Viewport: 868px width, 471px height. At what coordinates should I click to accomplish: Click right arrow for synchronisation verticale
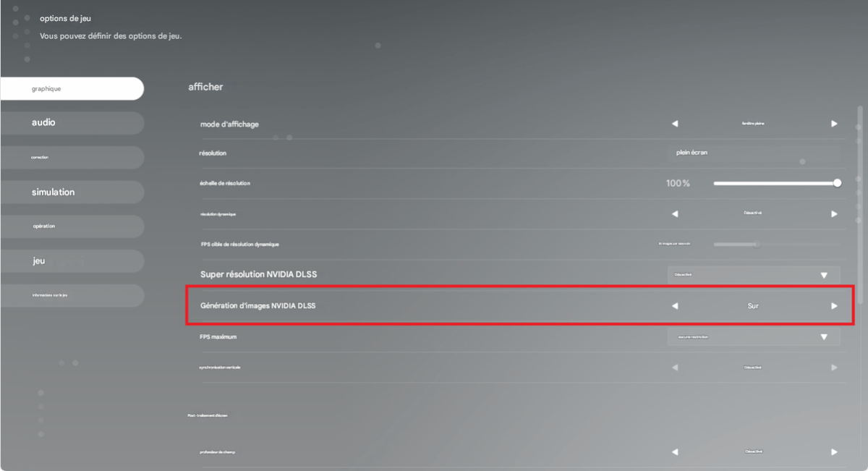(x=834, y=368)
